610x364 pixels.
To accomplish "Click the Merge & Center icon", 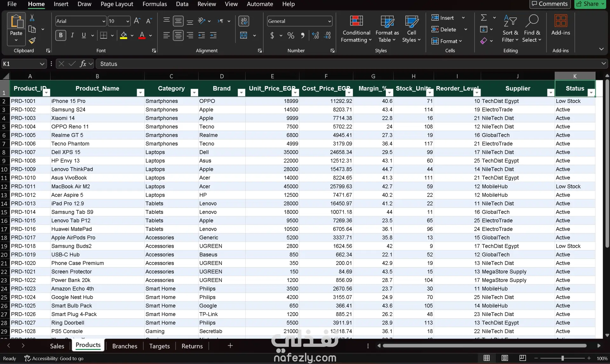I will tap(244, 35).
